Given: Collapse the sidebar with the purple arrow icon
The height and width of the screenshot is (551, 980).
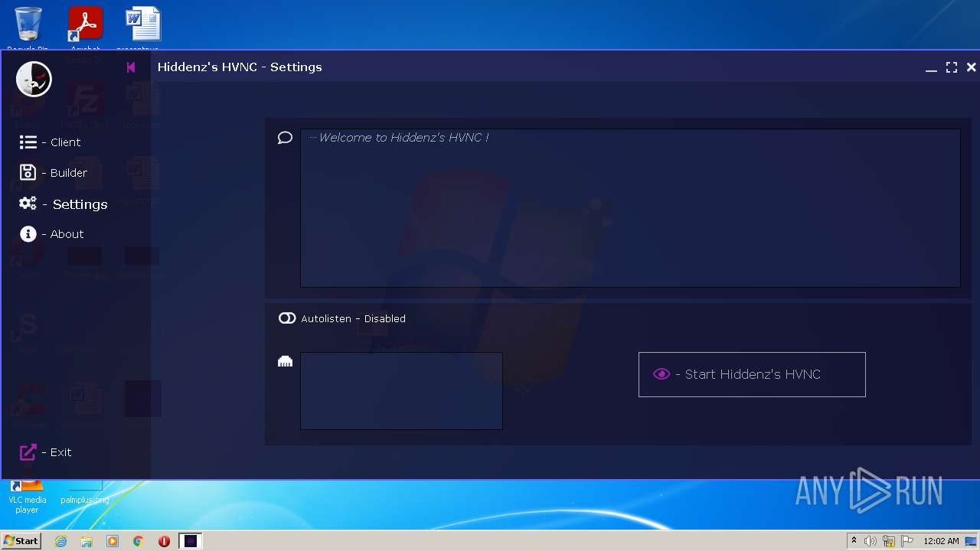Looking at the screenshot, I should tap(131, 67).
